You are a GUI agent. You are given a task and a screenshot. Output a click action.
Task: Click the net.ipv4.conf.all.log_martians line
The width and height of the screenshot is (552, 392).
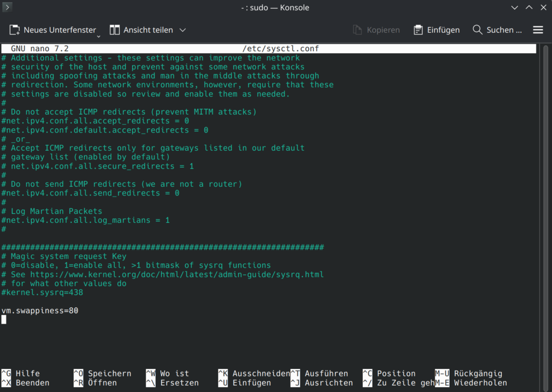point(85,220)
